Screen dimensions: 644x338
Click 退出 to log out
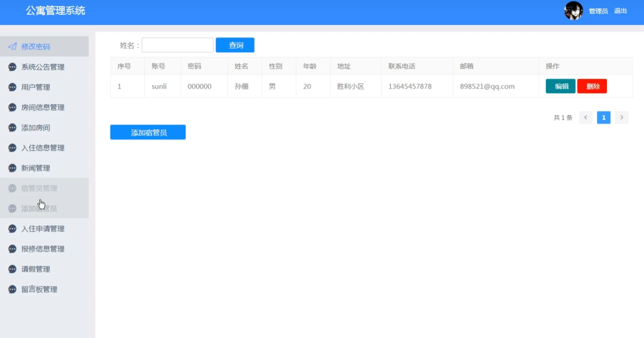[x=620, y=11]
